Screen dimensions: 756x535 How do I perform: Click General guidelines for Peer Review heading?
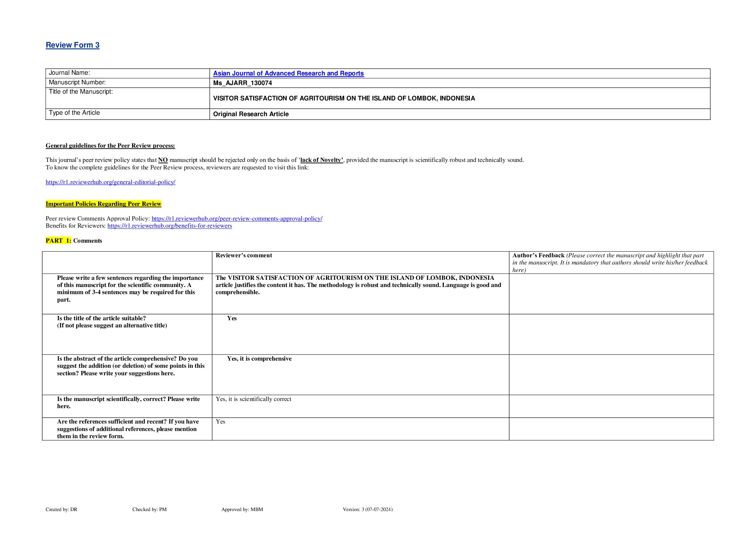click(x=110, y=146)
